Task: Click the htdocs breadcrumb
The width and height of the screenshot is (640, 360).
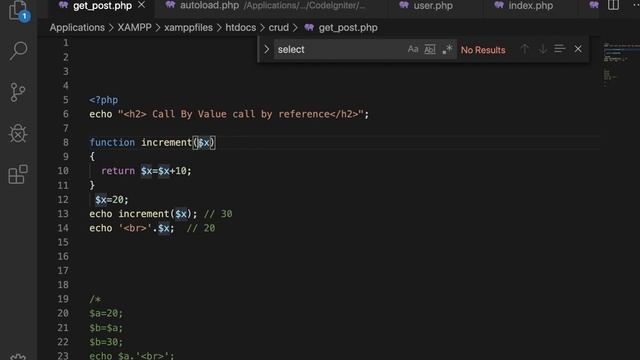Action: tap(241, 28)
